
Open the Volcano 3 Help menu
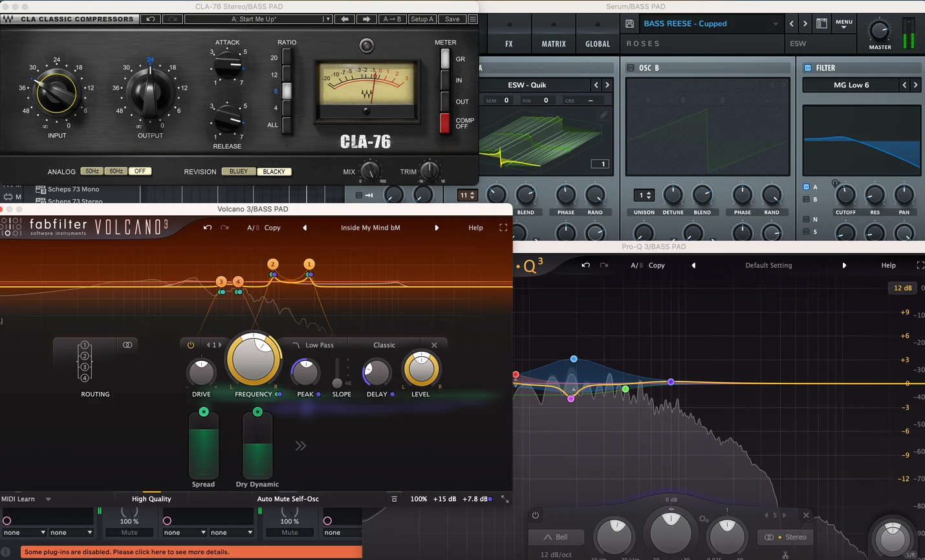click(x=475, y=228)
